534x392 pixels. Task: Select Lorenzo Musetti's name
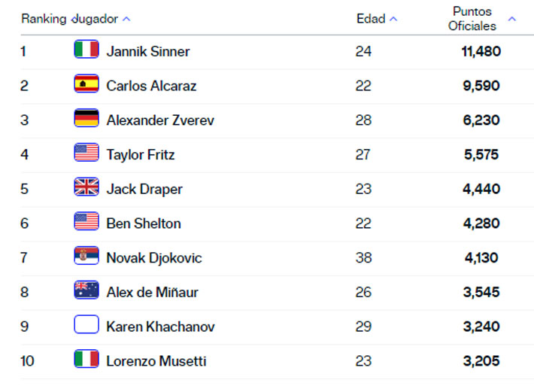[156, 361]
